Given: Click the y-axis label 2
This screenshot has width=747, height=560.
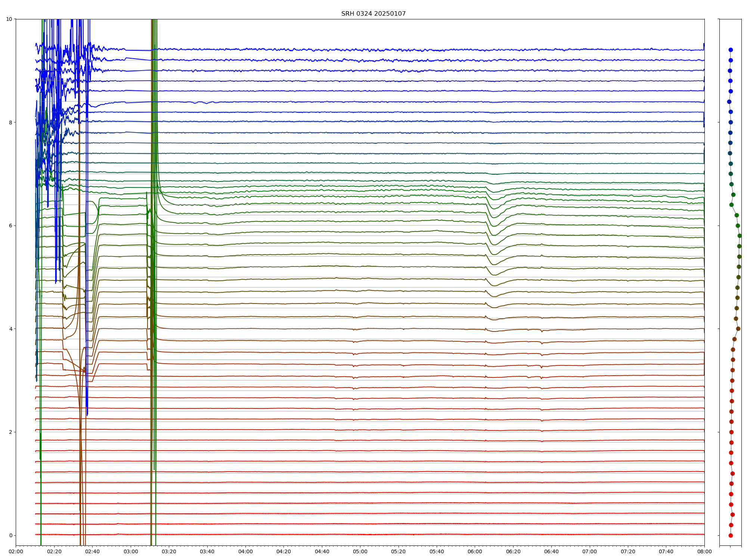Looking at the screenshot, I should [x=11, y=432].
